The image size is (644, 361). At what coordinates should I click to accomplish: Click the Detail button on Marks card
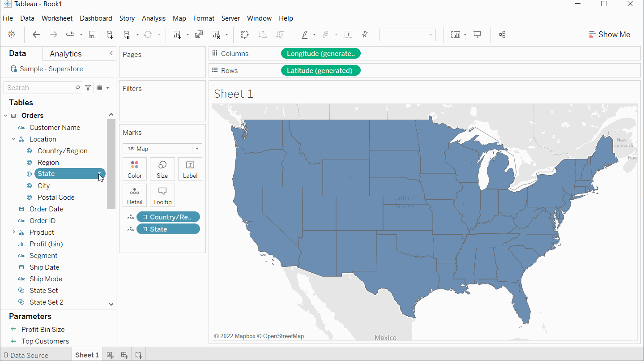coord(135,195)
